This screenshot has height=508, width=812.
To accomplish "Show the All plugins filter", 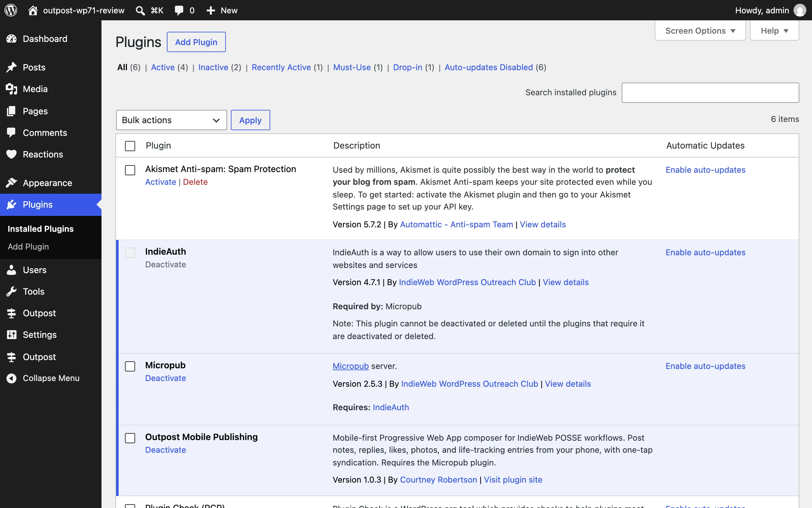I will coord(122,67).
